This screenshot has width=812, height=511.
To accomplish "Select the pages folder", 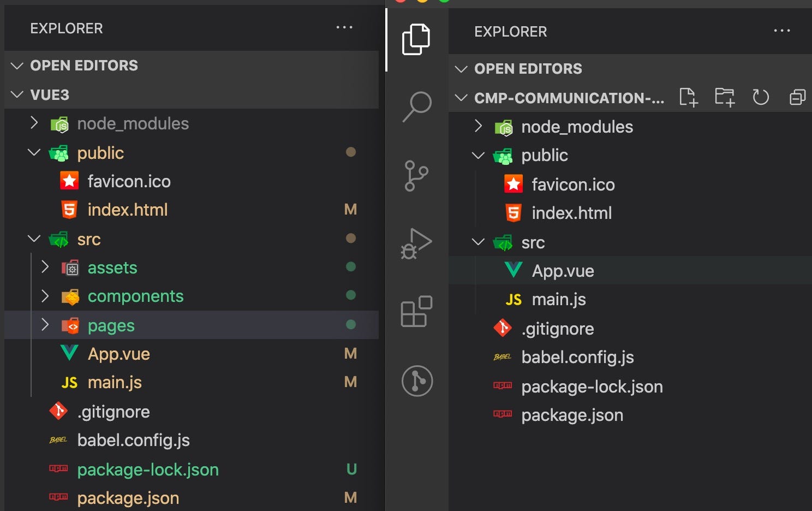I will point(111,325).
